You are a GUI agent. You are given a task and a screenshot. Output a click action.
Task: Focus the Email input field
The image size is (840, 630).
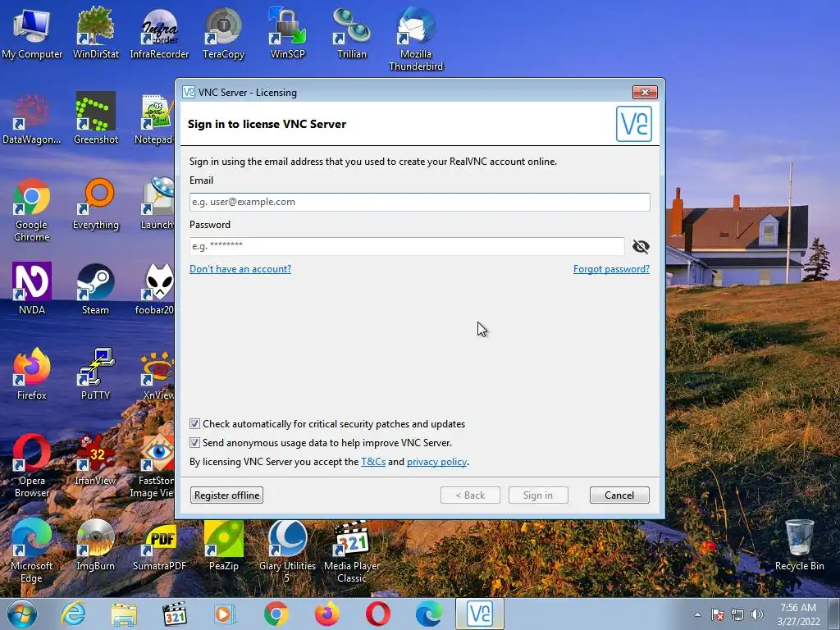coord(419,202)
